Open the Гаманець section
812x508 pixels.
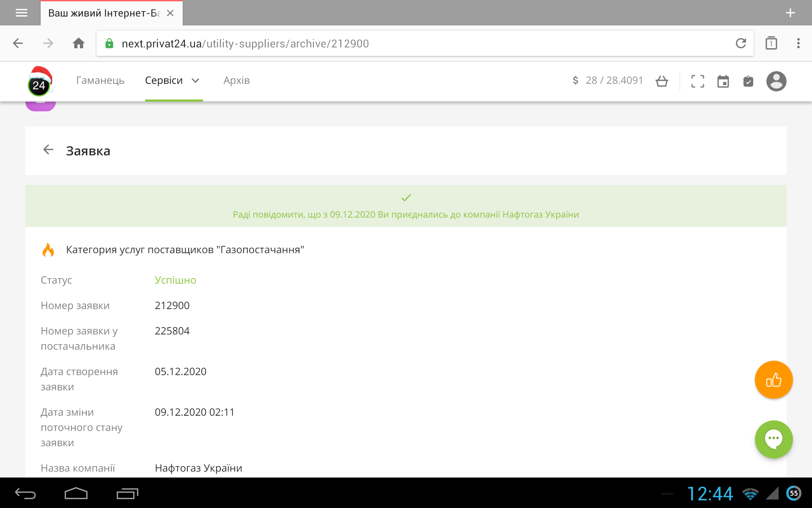pyautogui.click(x=100, y=80)
